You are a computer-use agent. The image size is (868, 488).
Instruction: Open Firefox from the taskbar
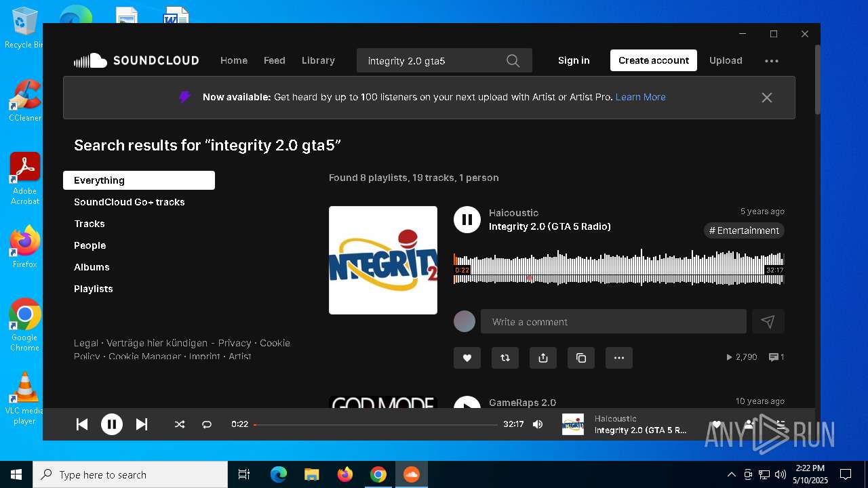click(x=345, y=474)
